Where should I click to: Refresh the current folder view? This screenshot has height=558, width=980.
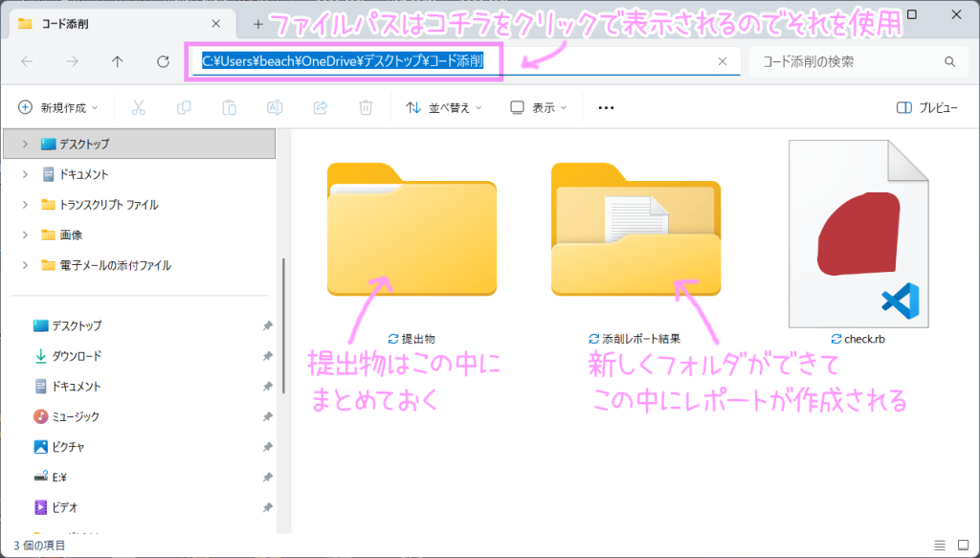[163, 62]
